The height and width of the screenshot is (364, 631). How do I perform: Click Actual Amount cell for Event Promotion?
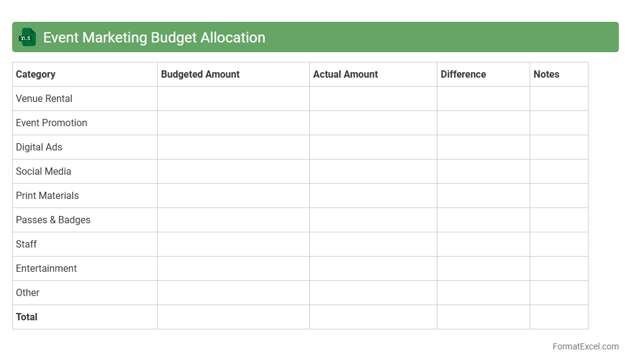tap(373, 123)
